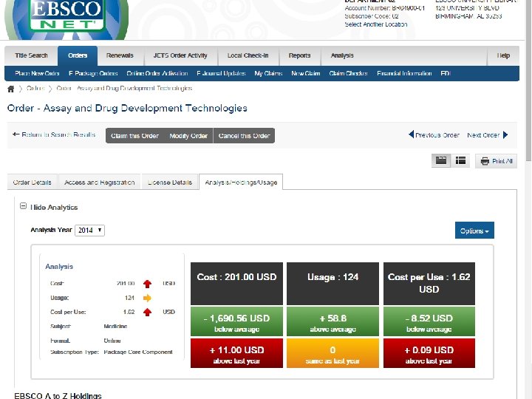The width and height of the screenshot is (532, 399).
Task: Switch to Access and Registration tab
Action: pos(100,183)
